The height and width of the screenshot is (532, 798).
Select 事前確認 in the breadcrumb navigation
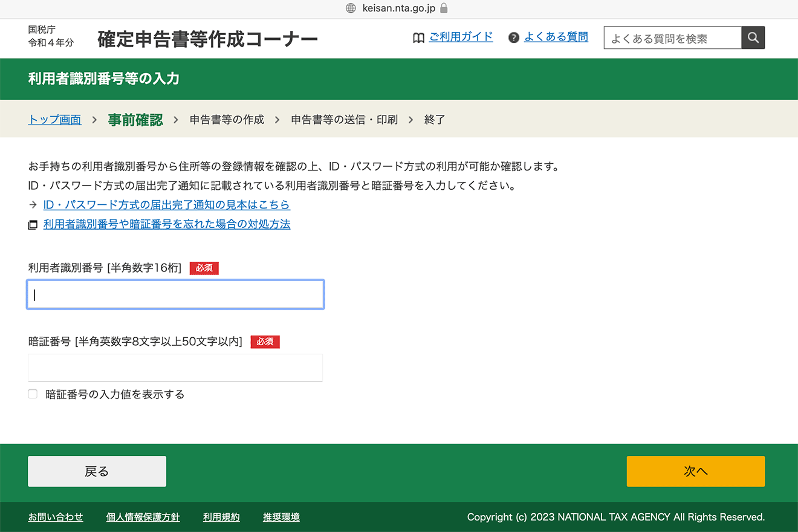click(x=135, y=119)
